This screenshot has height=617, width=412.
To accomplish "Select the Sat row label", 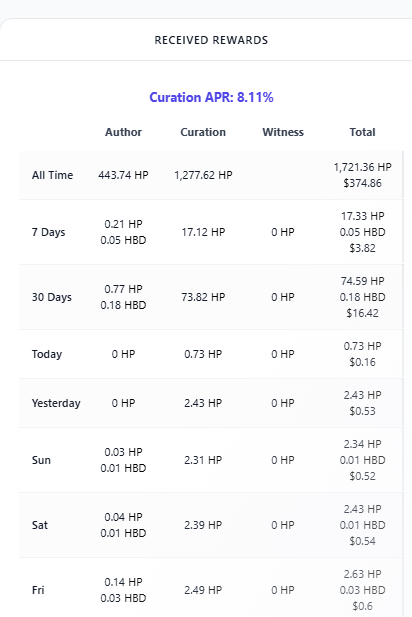I will (x=40, y=525).
